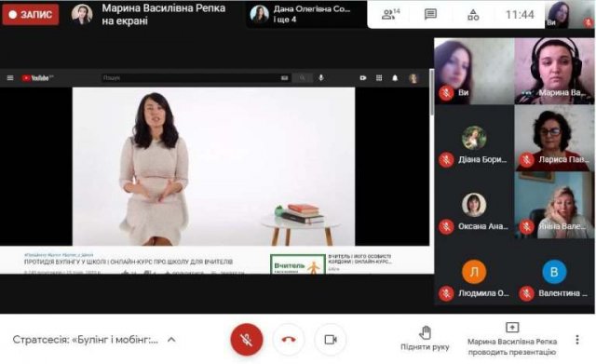Open the meeting chat icon
Viewport: 596px width, 364px height.
(x=430, y=15)
